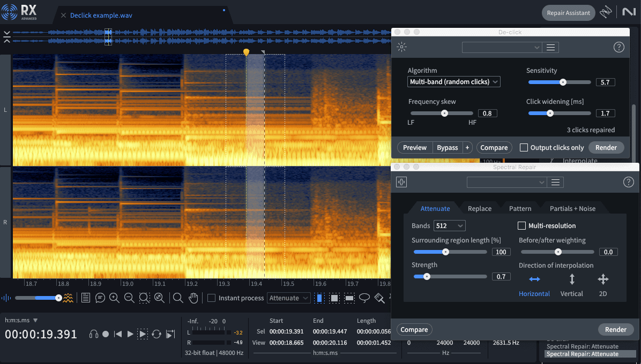Enable the Instant process checkbox
The image size is (641, 364).
[211, 298]
